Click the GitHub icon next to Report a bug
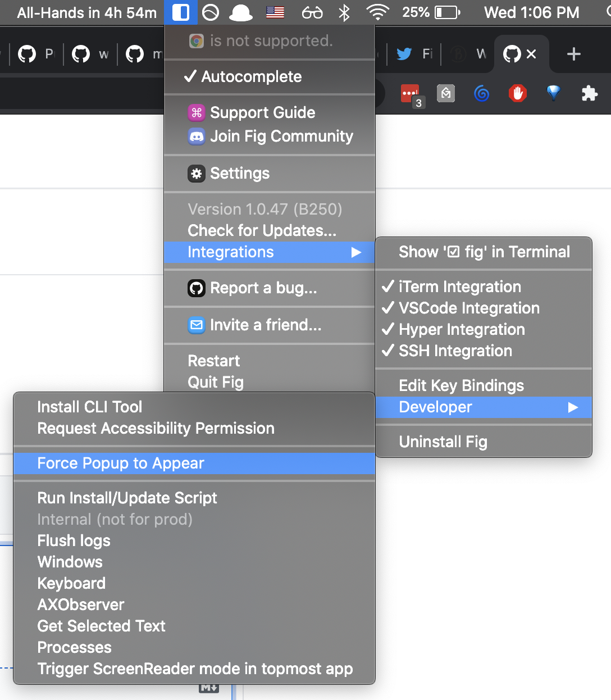The image size is (611, 700). pyautogui.click(x=196, y=288)
